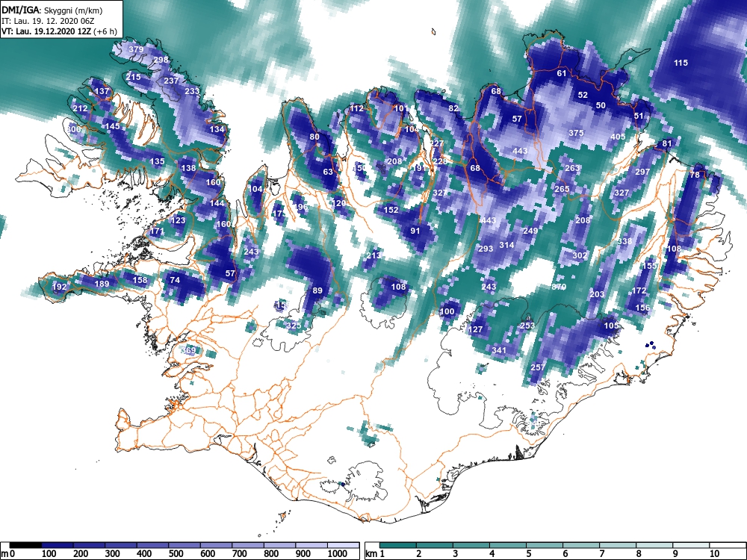Click the visibility value 144
The width and height of the screenshot is (747, 560).
point(217,203)
